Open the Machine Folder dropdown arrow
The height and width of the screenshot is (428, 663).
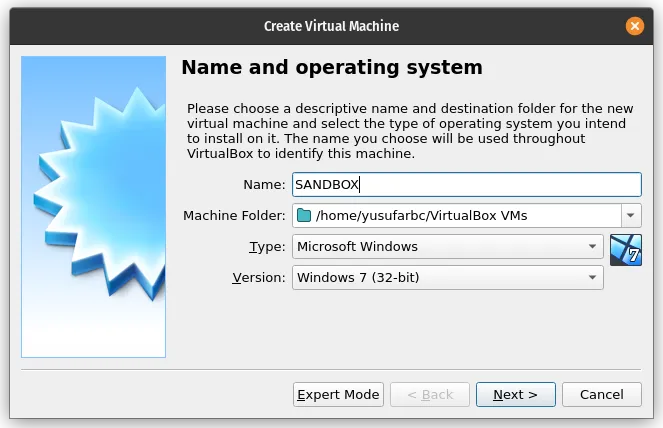(x=631, y=216)
